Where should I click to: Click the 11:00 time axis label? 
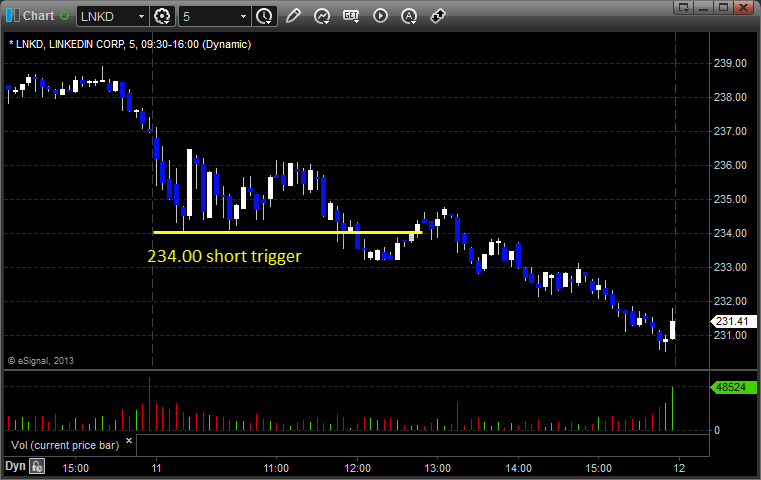276,468
